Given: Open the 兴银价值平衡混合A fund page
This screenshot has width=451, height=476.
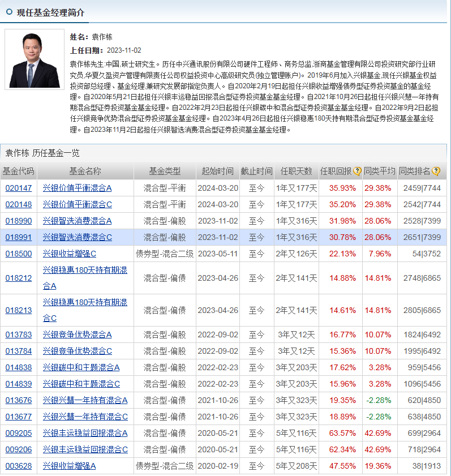Looking at the screenshot, I should (77, 188).
